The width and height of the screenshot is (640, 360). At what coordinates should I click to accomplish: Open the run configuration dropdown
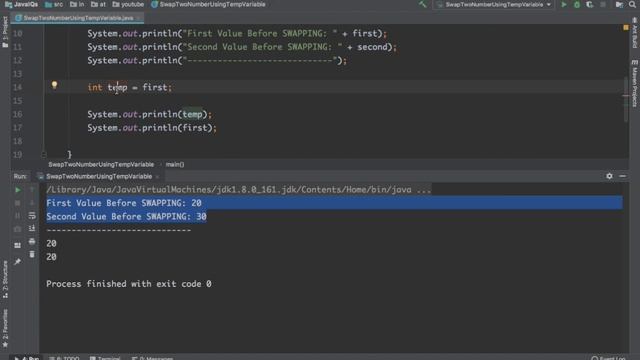(494, 4)
